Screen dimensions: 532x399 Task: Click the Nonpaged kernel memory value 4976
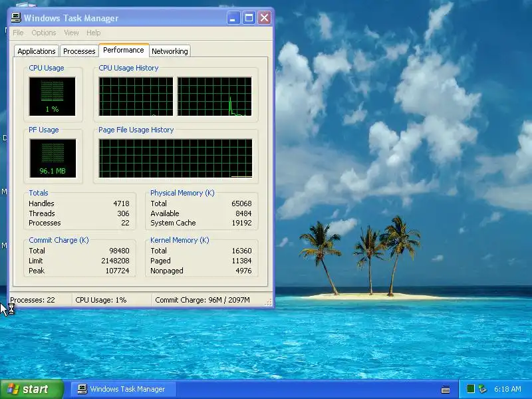pos(243,271)
